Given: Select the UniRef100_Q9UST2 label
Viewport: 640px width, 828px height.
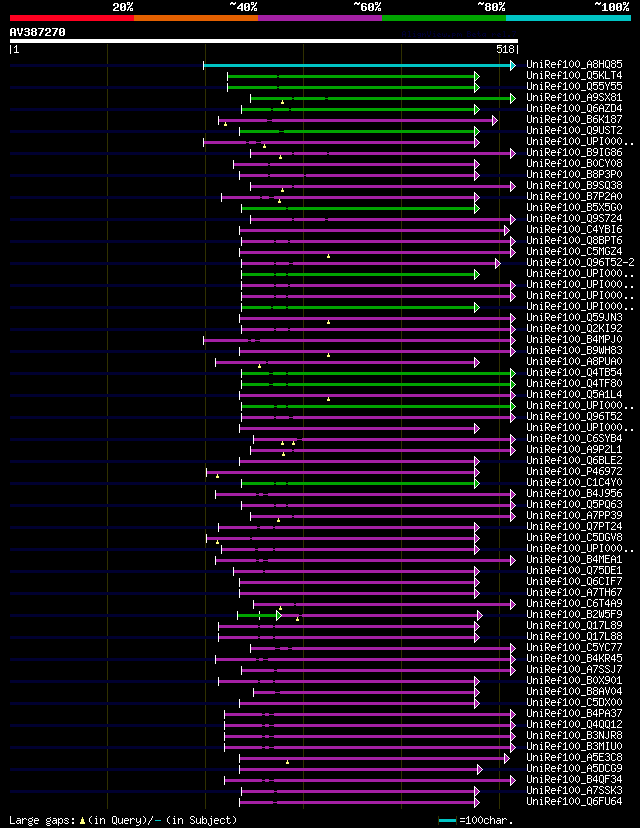Looking at the screenshot, I should click(x=575, y=130).
